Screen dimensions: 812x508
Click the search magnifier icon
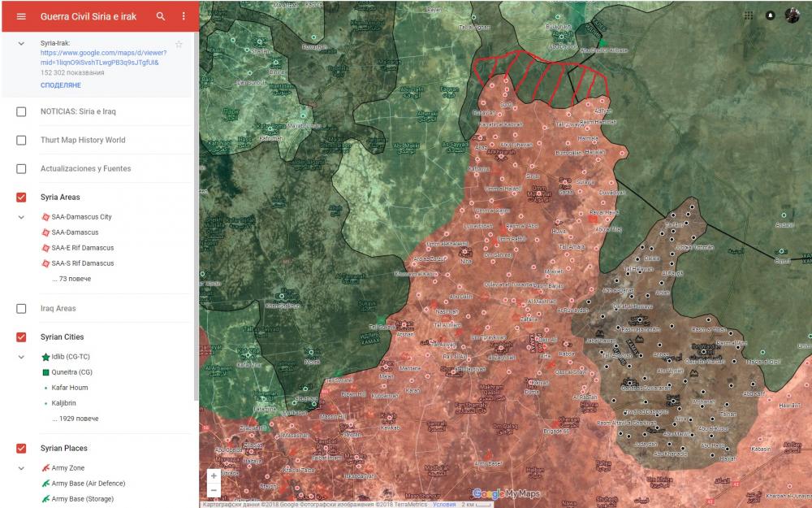(x=161, y=16)
